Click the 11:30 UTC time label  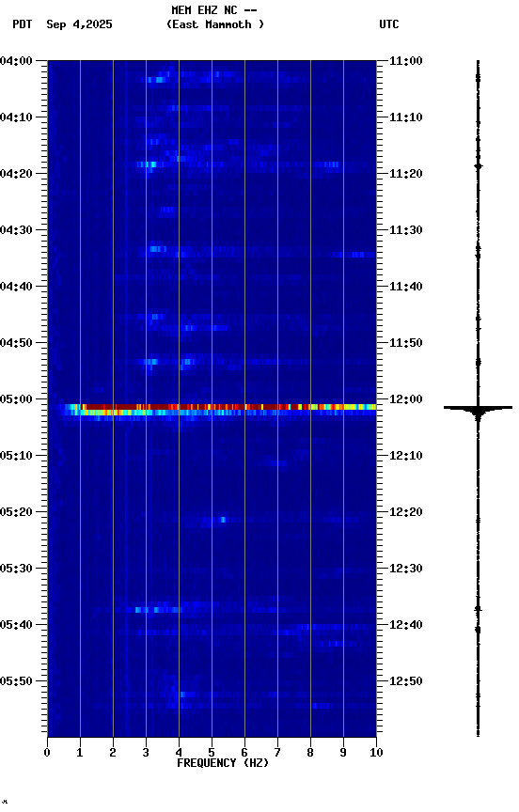406,230
